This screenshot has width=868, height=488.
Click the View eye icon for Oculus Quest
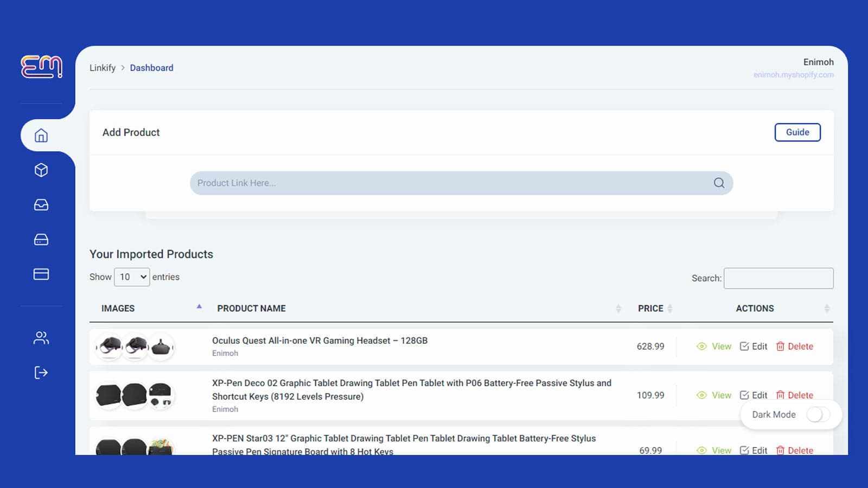[701, 346]
